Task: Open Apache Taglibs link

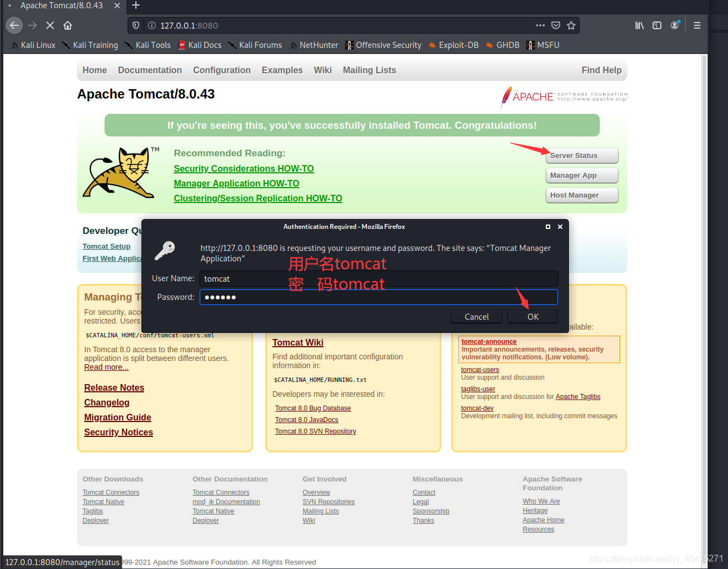Action: [x=578, y=397]
